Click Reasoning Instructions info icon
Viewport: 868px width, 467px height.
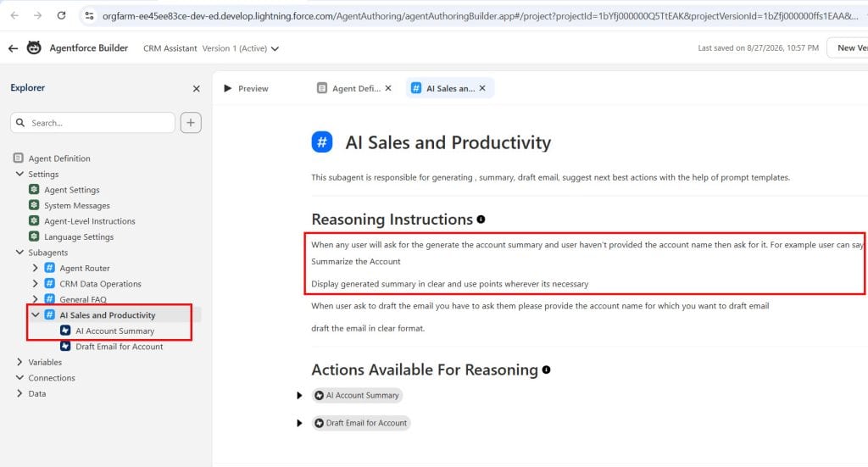[481, 220]
